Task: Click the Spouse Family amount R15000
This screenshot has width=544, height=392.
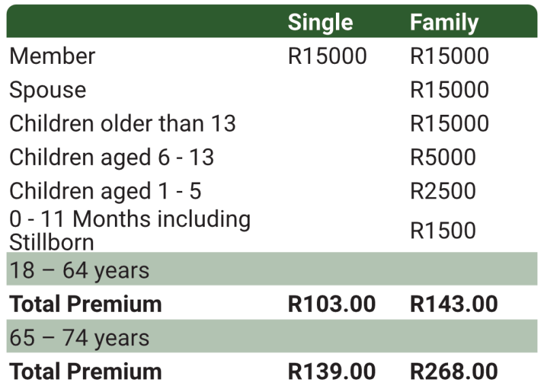Action: pyautogui.click(x=449, y=90)
